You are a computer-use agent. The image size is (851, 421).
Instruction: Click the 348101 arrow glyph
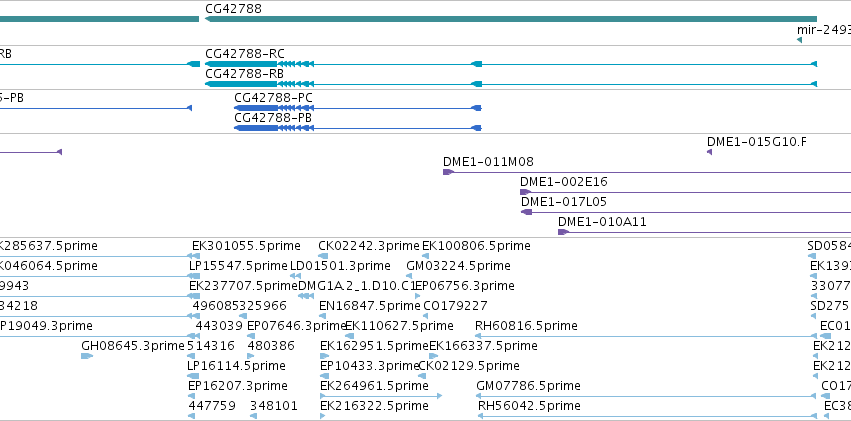[253, 416]
